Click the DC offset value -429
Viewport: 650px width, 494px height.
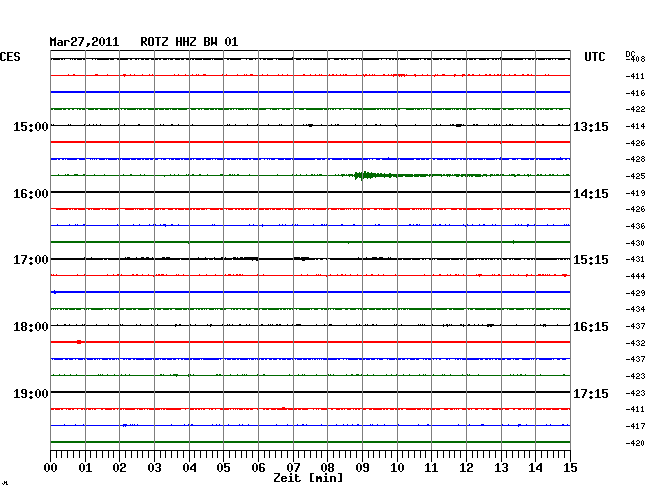[x=635, y=293]
